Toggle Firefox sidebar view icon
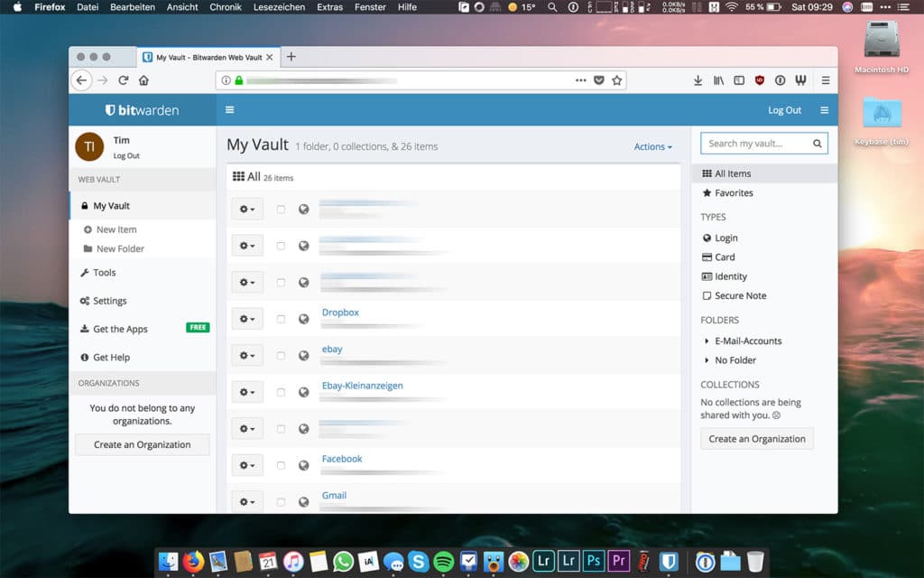The image size is (924, 578). click(x=739, y=80)
